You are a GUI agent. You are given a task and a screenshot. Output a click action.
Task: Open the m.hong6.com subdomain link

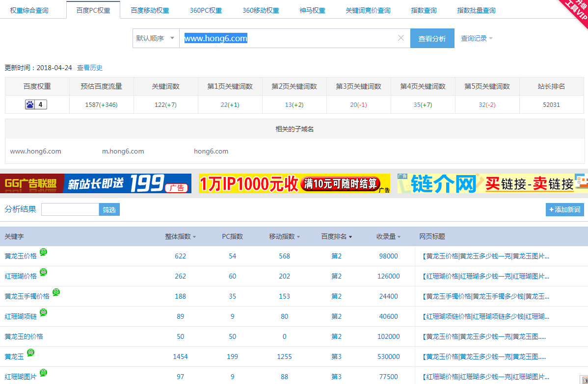coord(123,151)
